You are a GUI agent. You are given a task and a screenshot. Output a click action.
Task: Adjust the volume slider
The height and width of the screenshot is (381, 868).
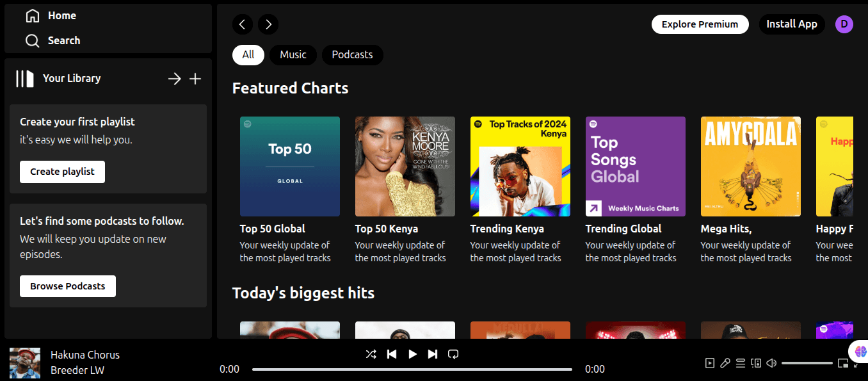tap(807, 363)
